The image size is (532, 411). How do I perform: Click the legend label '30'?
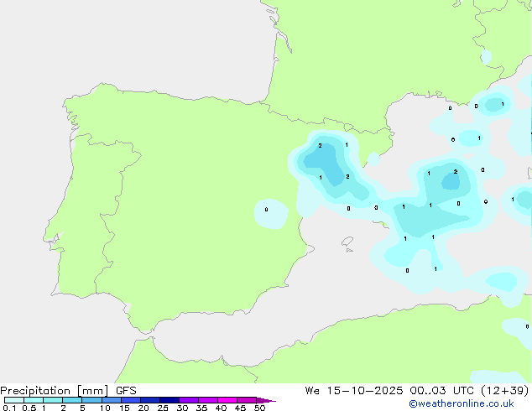182,408
